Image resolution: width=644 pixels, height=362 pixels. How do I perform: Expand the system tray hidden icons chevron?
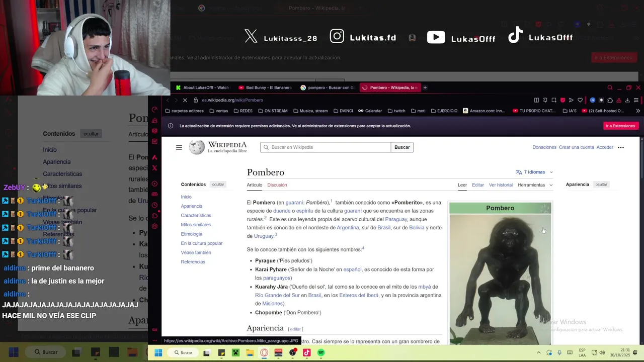[538, 352]
